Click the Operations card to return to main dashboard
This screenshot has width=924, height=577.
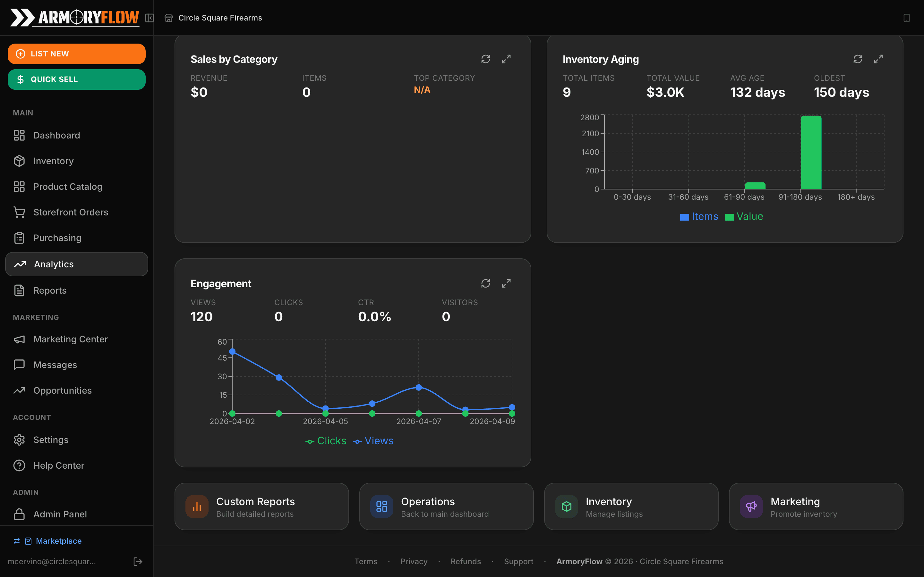coord(446,506)
